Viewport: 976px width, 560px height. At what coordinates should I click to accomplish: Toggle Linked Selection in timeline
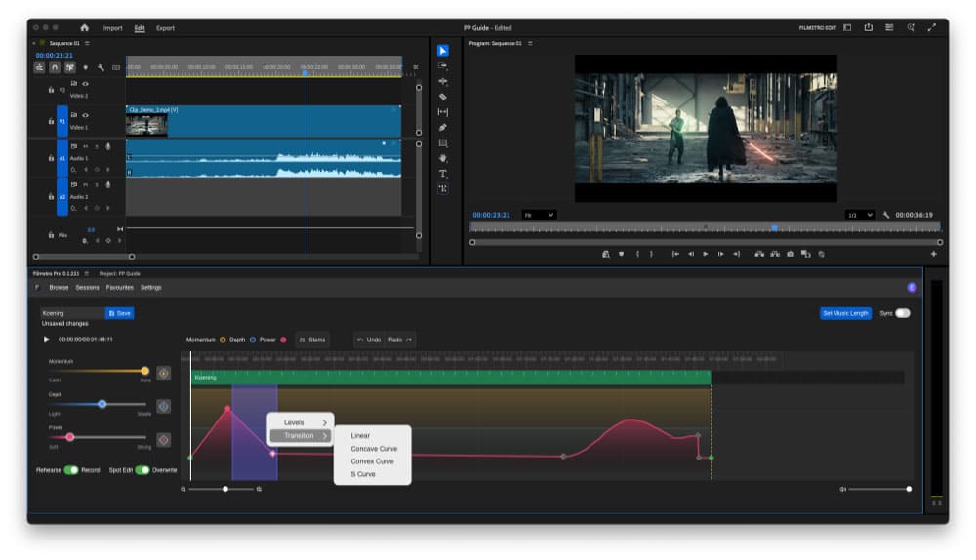pos(69,67)
